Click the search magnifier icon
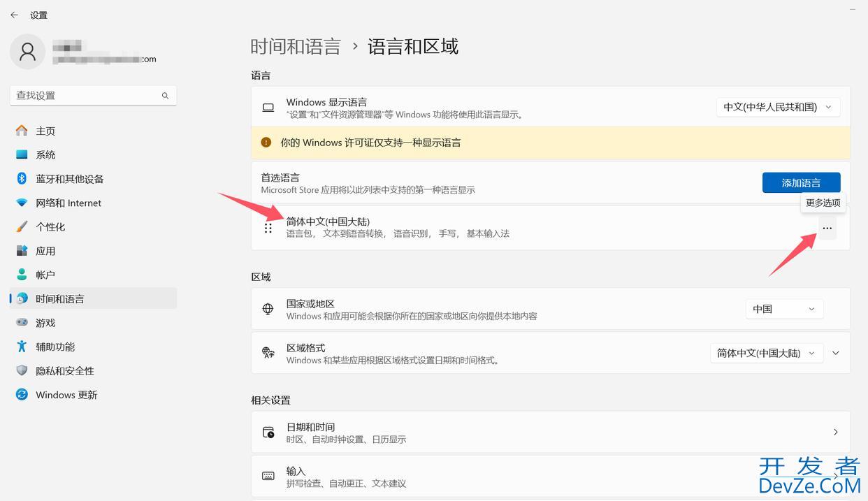The height and width of the screenshot is (501, 868). click(166, 96)
